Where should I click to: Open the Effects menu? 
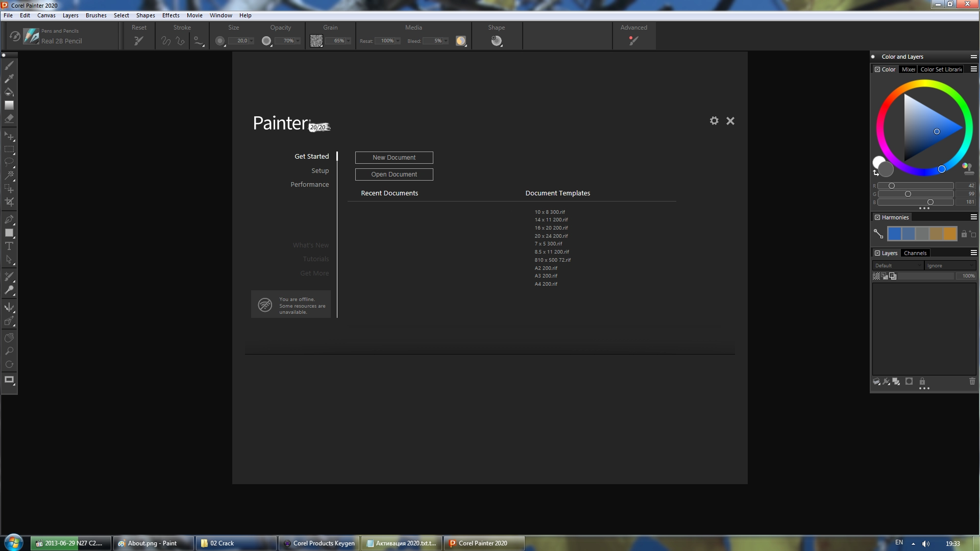tap(170, 15)
